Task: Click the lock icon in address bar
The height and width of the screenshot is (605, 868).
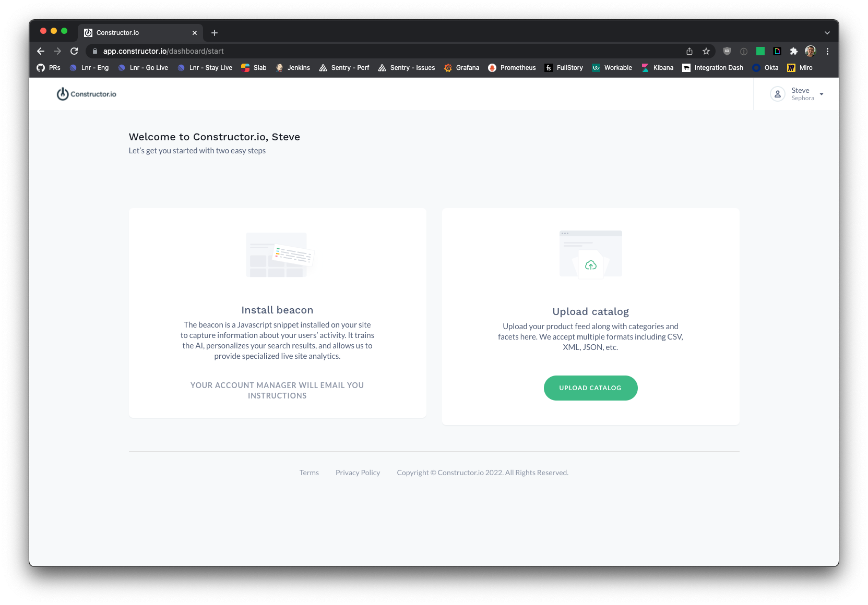Action: click(x=94, y=51)
